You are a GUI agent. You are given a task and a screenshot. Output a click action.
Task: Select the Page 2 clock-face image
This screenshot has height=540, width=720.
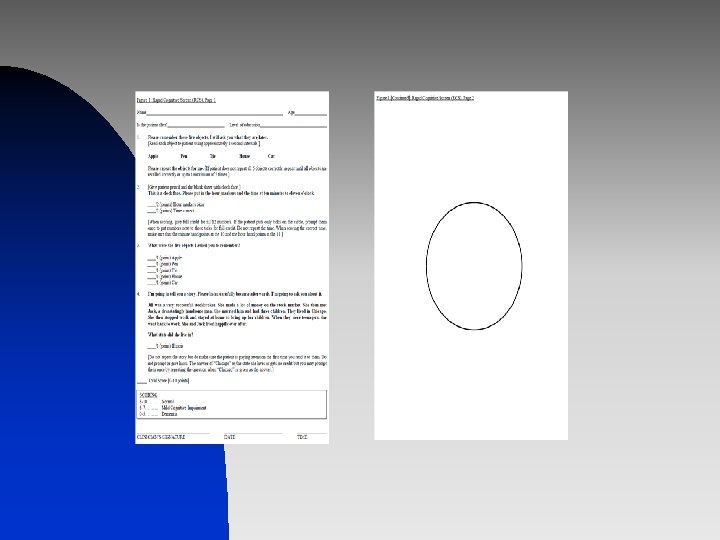click(x=471, y=265)
